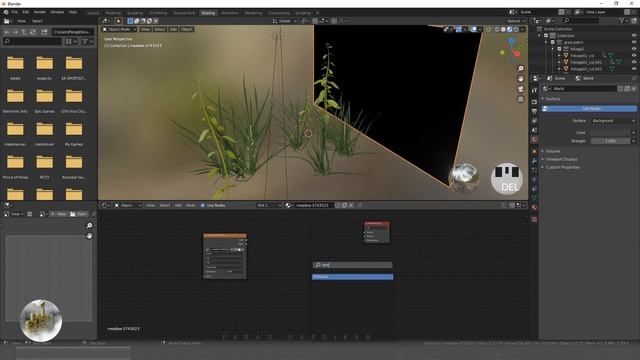Image resolution: width=640 pixels, height=360 pixels.
Task: Open the viewport Add menu
Action: click(173, 29)
